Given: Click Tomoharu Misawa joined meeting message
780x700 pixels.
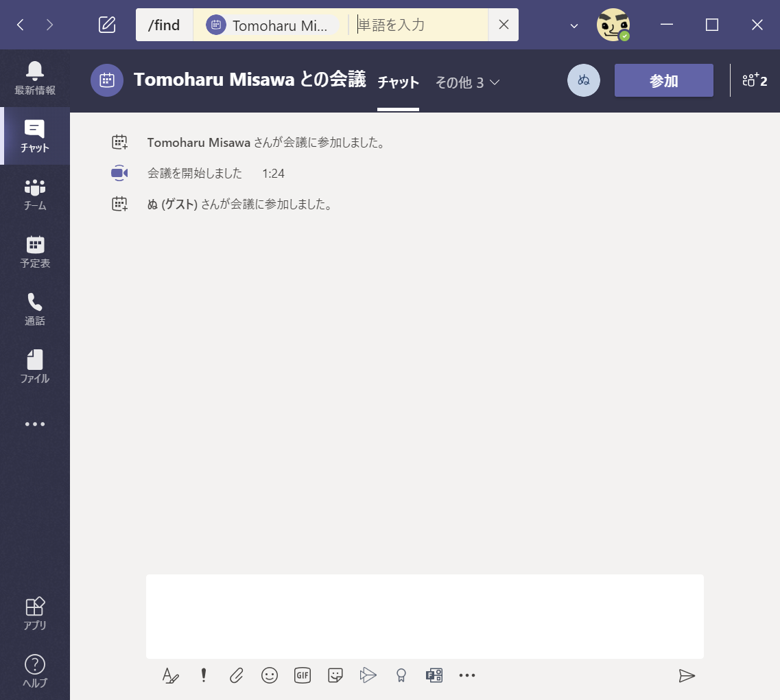Looking at the screenshot, I should pyautogui.click(x=265, y=143).
